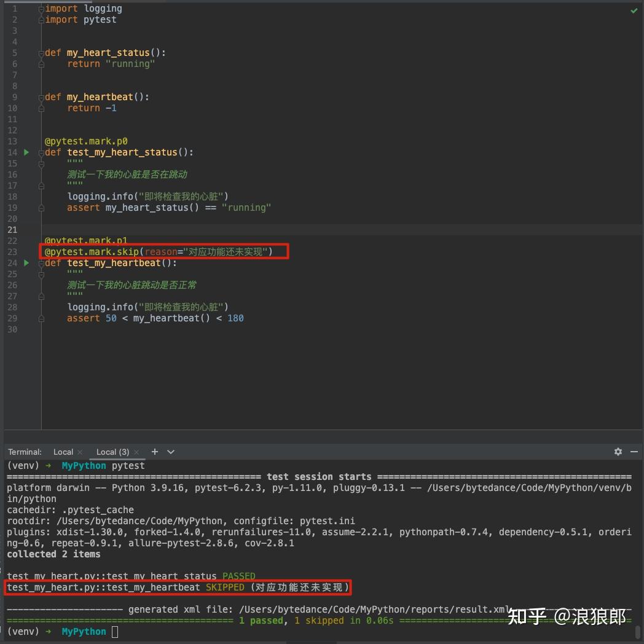The height and width of the screenshot is (644, 644).
Task: Click the fold icon beside import logging
Action: (41, 8)
